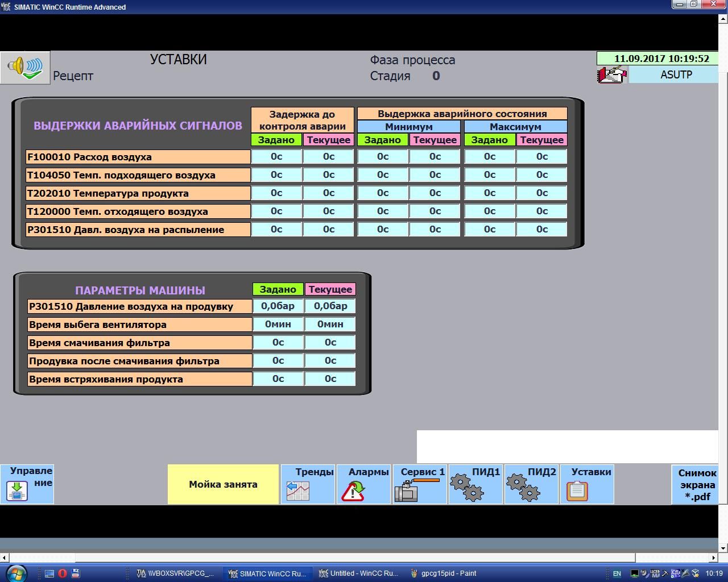Open the ПИД1 controller settings
The width and height of the screenshot is (728, 582).
(x=475, y=484)
